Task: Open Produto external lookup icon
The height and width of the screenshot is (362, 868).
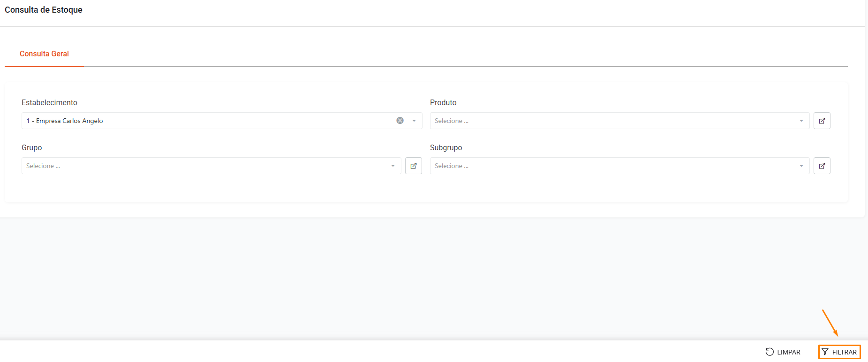Action: click(822, 121)
